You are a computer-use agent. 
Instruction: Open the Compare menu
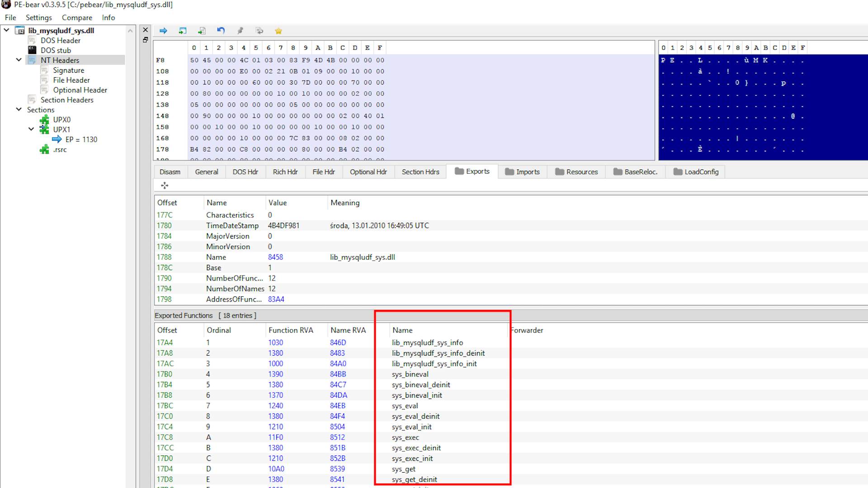pos(77,18)
